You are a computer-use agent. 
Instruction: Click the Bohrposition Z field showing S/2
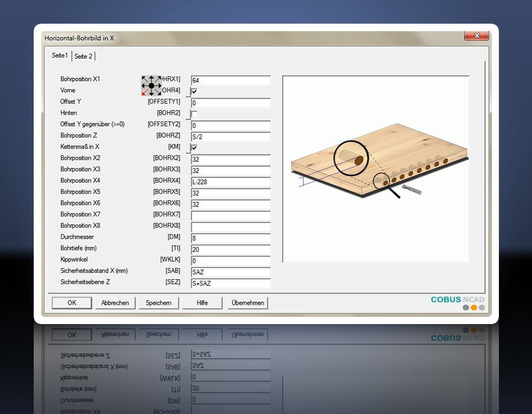click(x=231, y=137)
